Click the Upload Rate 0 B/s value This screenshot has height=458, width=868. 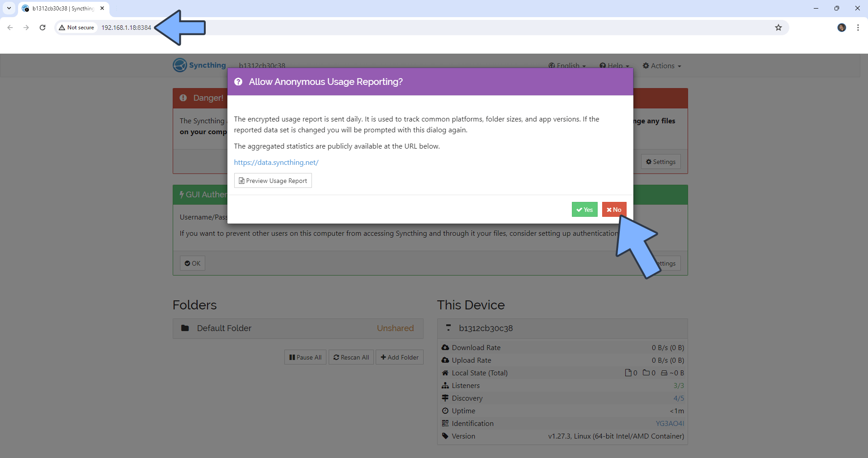(668, 360)
